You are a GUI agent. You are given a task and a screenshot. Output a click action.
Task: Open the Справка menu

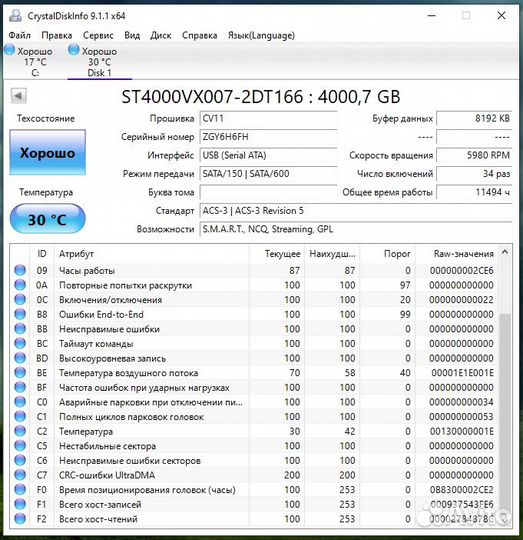[x=199, y=35]
